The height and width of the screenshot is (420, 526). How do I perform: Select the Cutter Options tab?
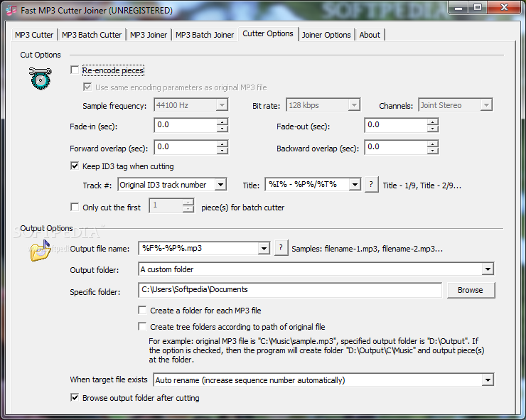click(268, 34)
